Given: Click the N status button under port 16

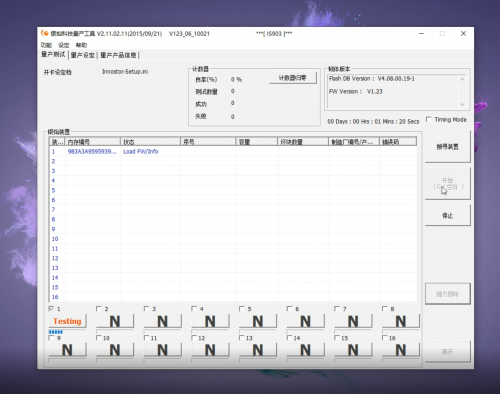Looking at the screenshot, I should pos(401,350).
